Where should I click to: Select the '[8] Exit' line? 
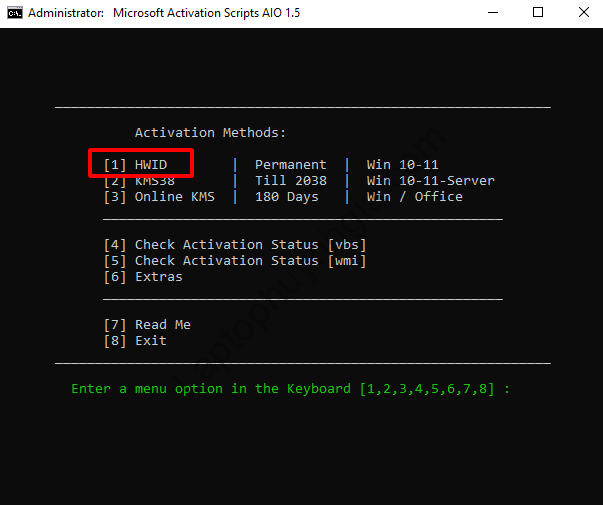click(135, 341)
